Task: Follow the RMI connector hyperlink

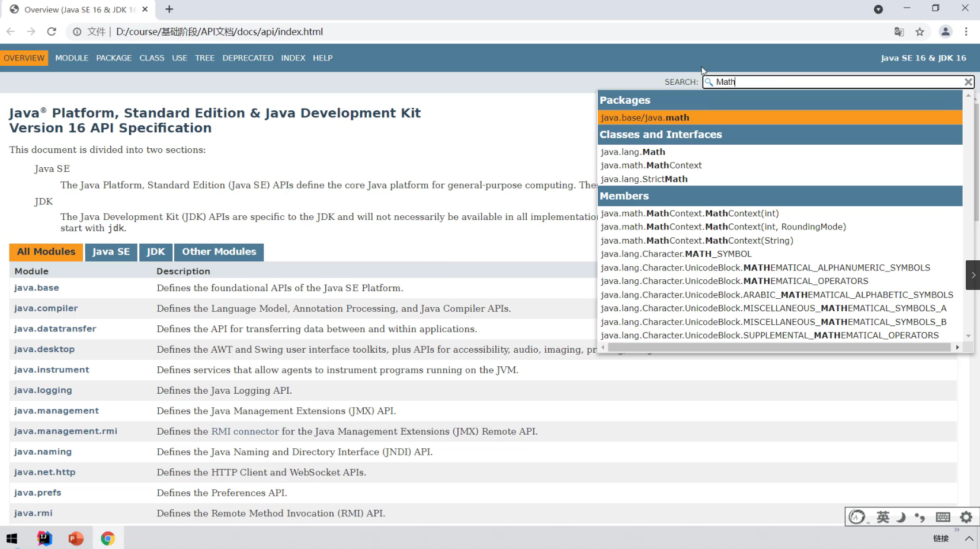Action: click(x=245, y=432)
